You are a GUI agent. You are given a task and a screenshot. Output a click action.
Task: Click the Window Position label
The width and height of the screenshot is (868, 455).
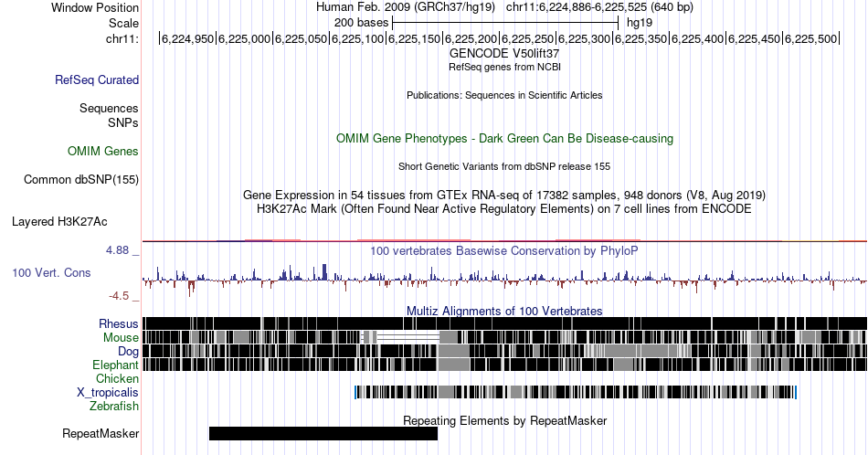[95, 7]
